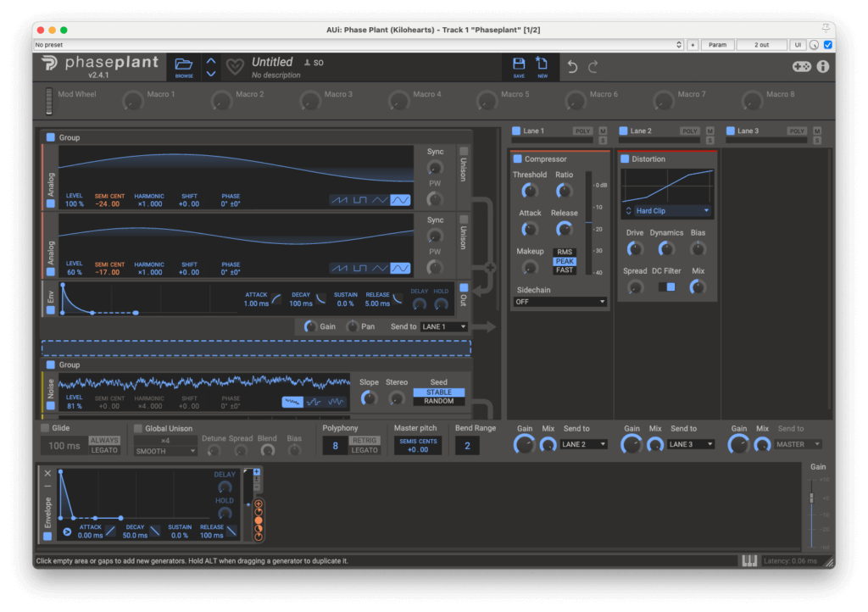Enable the Global Unison checkbox

(138, 428)
